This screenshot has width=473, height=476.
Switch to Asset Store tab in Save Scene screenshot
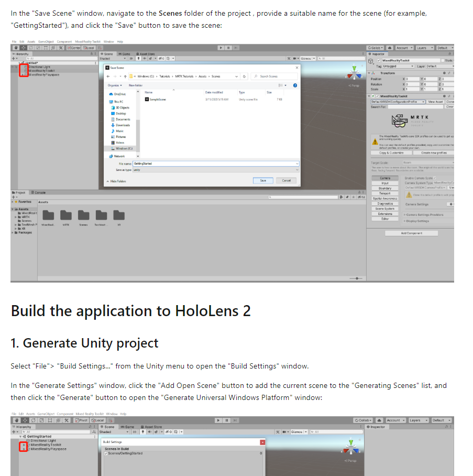[146, 53]
